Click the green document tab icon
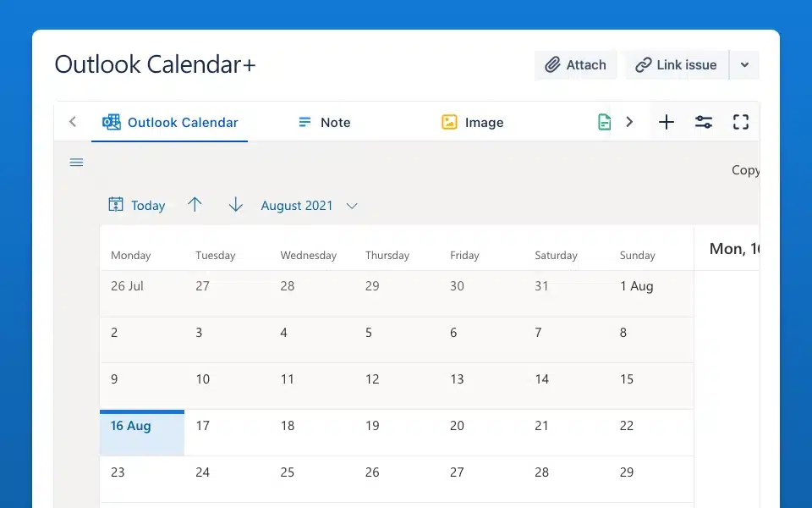 [x=604, y=122]
